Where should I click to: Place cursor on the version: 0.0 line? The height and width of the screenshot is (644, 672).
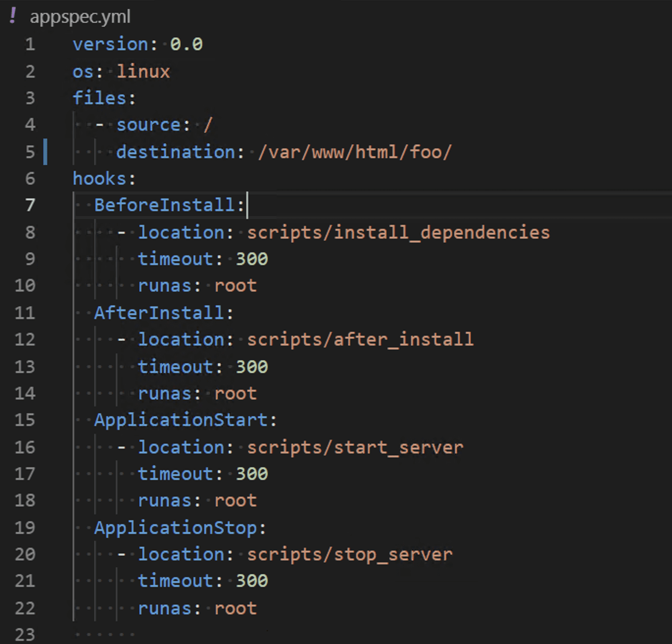[x=137, y=44]
